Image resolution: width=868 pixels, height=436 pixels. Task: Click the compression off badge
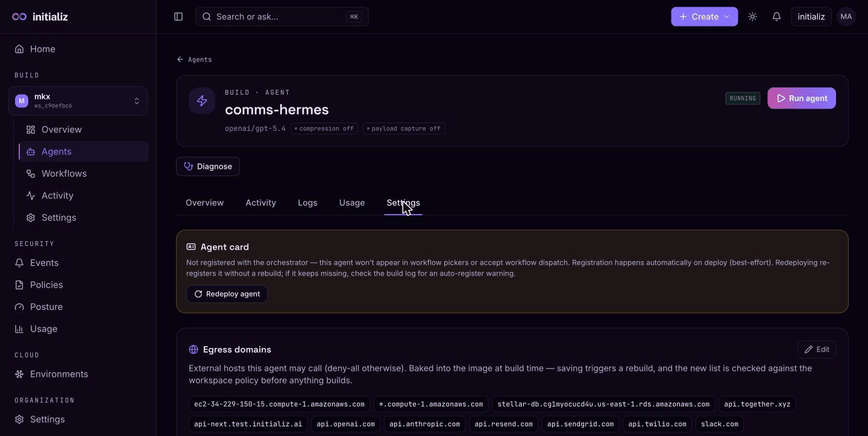tap(324, 128)
